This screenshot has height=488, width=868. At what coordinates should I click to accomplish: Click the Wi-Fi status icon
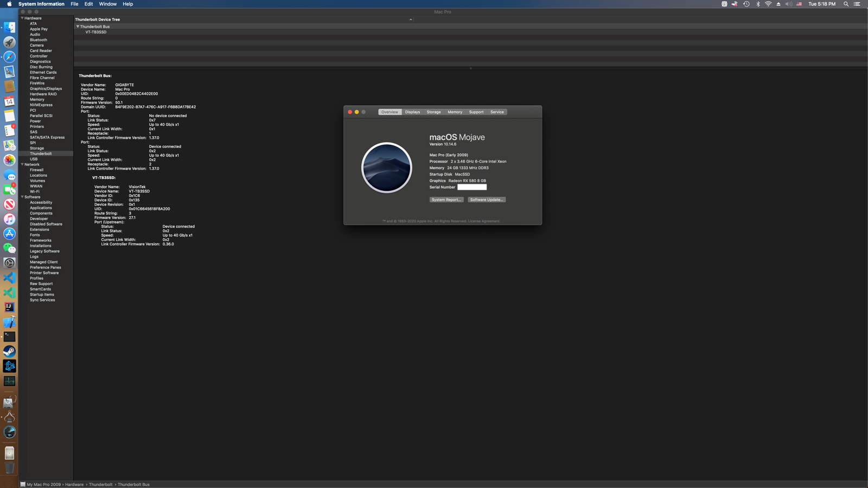pyautogui.click(x=768, y=4)
